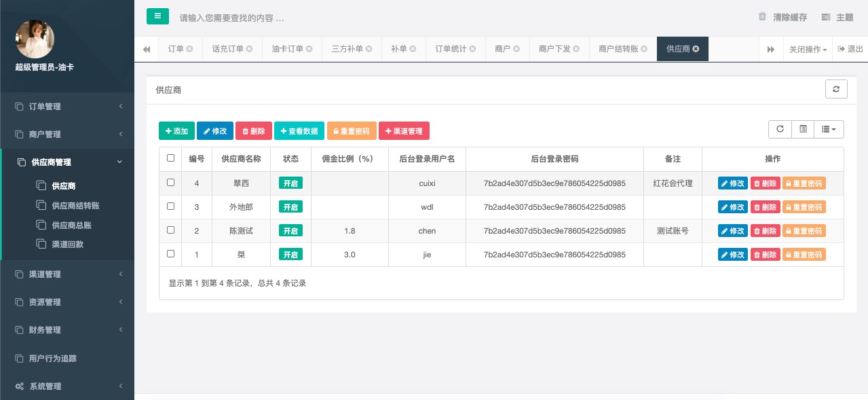Check the checkbox for the 翠西 row
Screen dimensions: 868x400
click(170, 183)
